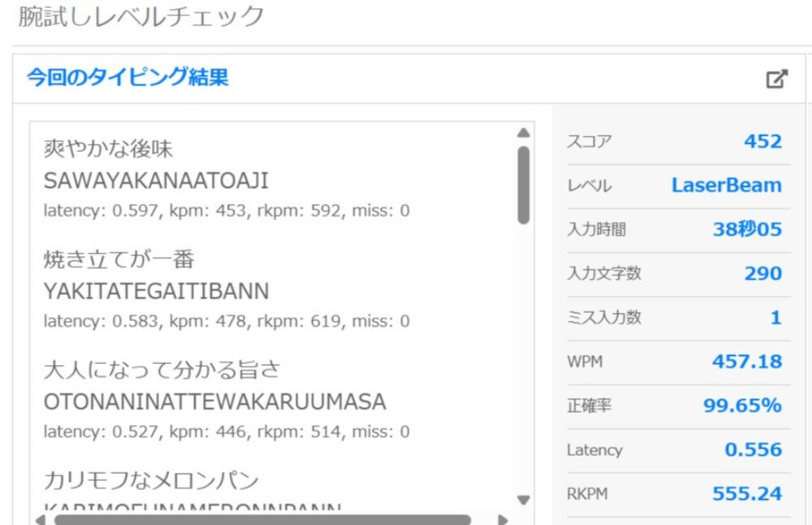
Task: Click the romaji OTONANINATTEWAKARUUMASA
Action: [215, 401]
